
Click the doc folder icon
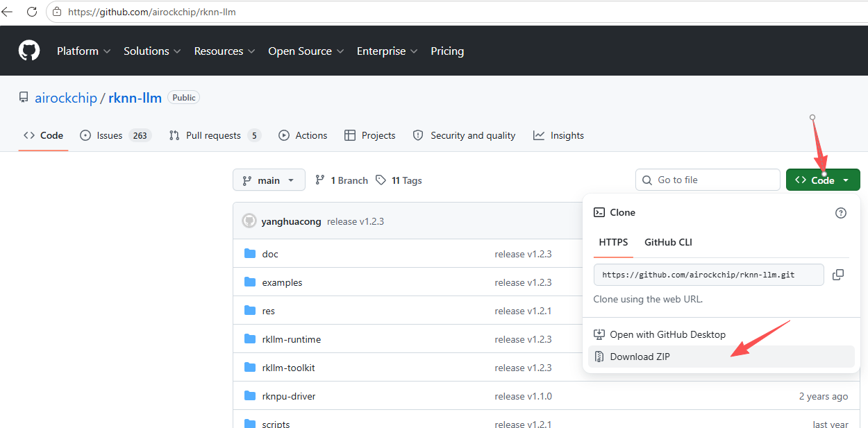[250, 254]
